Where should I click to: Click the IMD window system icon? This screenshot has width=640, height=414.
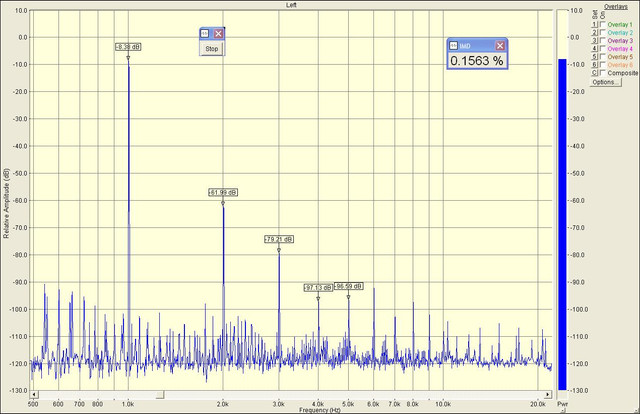[x=453, y=46]
